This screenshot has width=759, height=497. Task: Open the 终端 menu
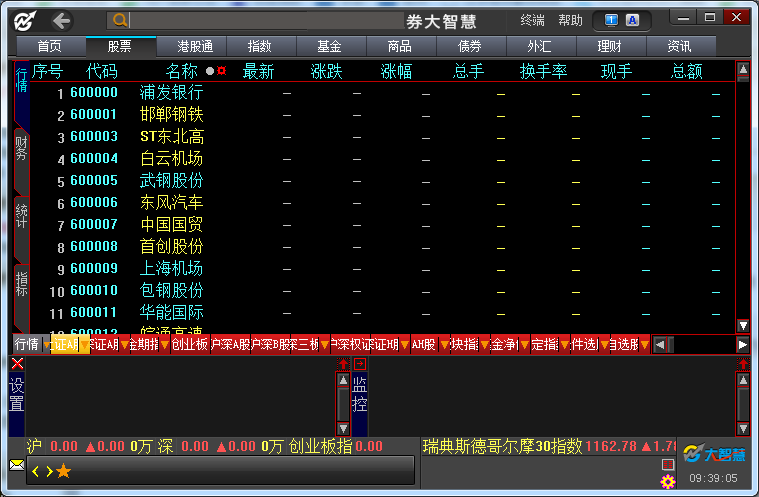[x=532, y=20]
